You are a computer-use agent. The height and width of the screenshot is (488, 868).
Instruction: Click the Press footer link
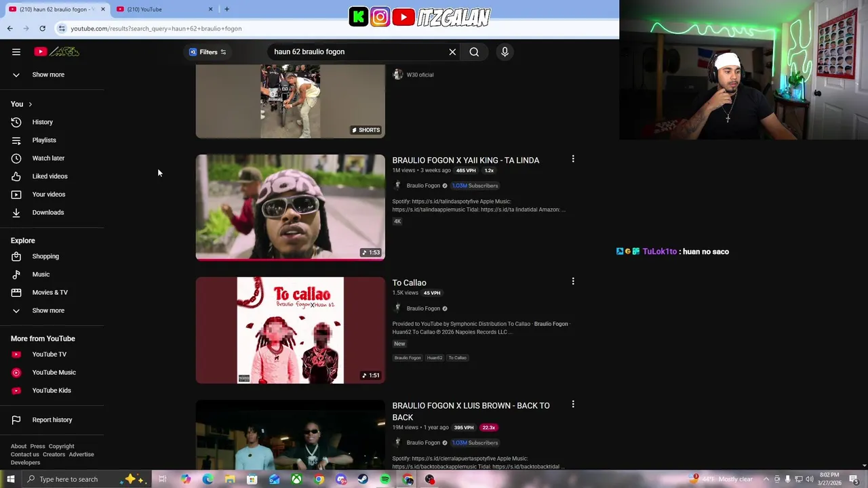37,446
